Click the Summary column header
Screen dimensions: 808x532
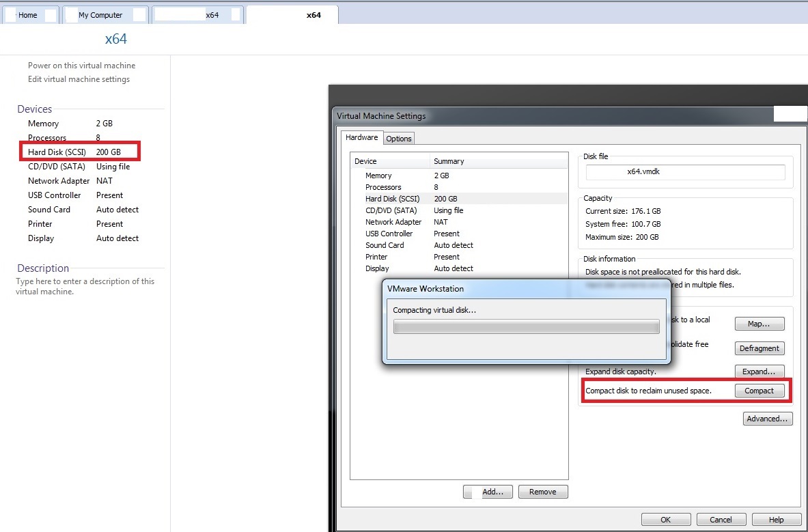click(499, 161)
